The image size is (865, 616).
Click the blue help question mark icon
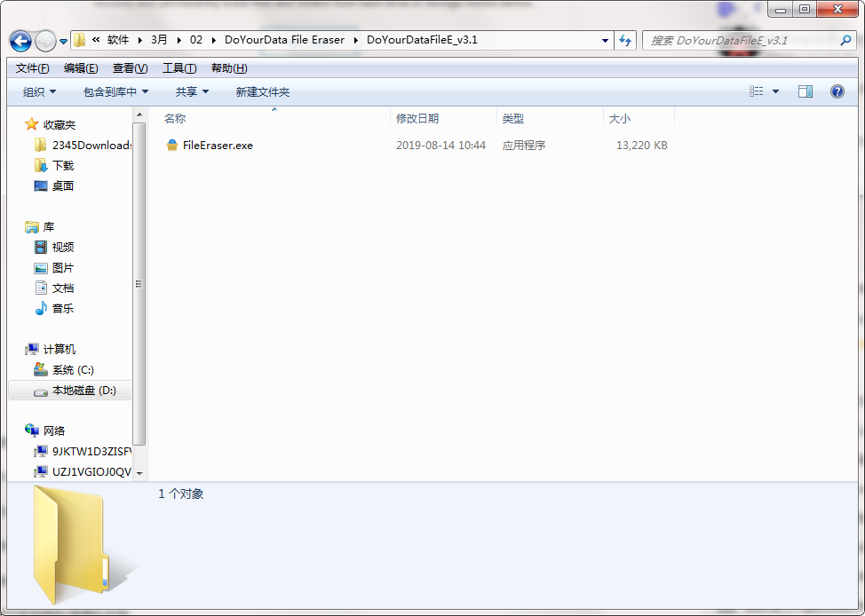837,91
